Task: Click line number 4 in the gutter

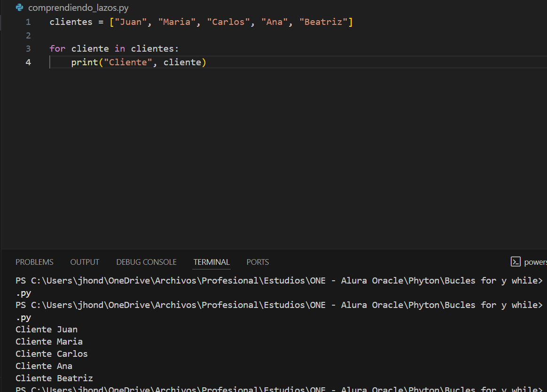Action: pos(28,62)
